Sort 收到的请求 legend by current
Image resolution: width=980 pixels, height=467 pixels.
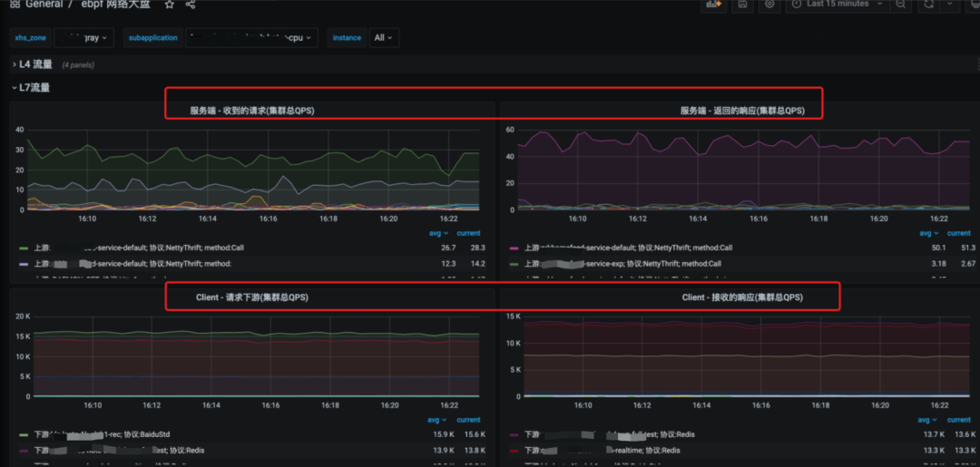469,233
